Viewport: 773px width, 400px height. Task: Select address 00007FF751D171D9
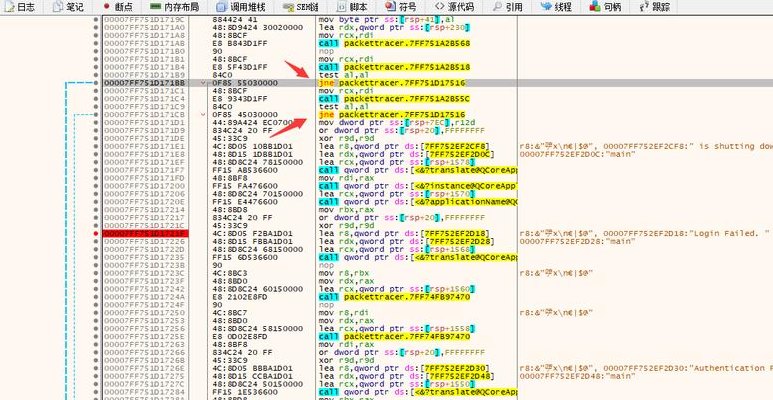pos(145,130)
